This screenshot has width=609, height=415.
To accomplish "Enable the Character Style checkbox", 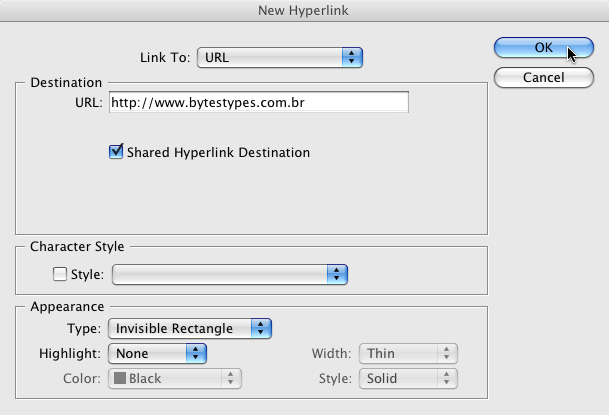I will tap(60, 274).
